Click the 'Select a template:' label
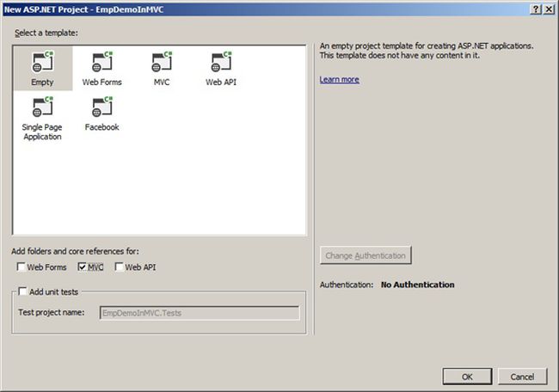Image resolution: width=559 pixels, height=392 pixels. click(46, 33)
